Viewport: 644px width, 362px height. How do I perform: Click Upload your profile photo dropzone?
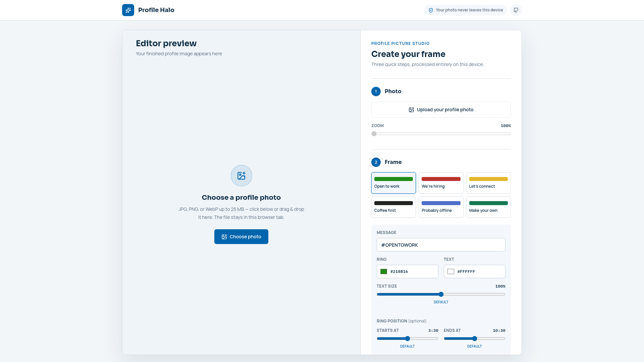pyautogui.click(x=441, y=110)
